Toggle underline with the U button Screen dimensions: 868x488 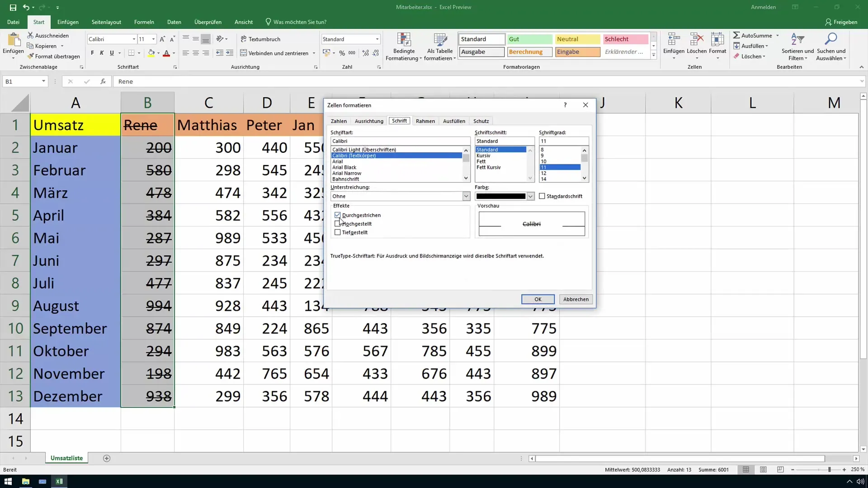pos(112,53)
